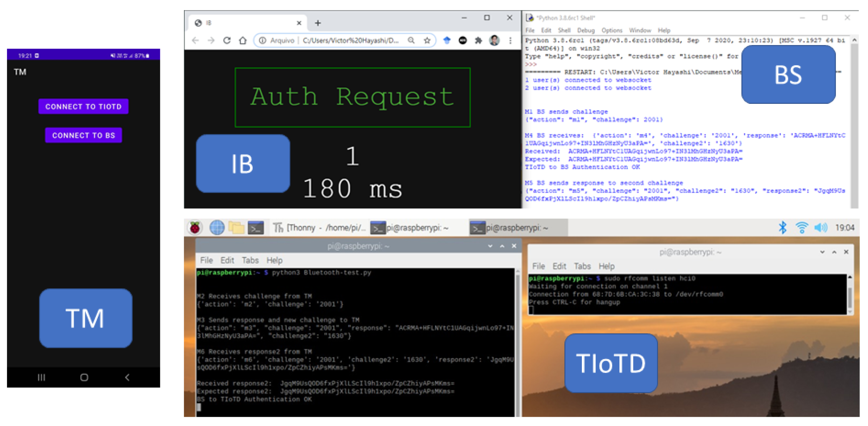
Task: Launch the web browser globe icon
Action: pyautogui.click(x=217, y=228)
